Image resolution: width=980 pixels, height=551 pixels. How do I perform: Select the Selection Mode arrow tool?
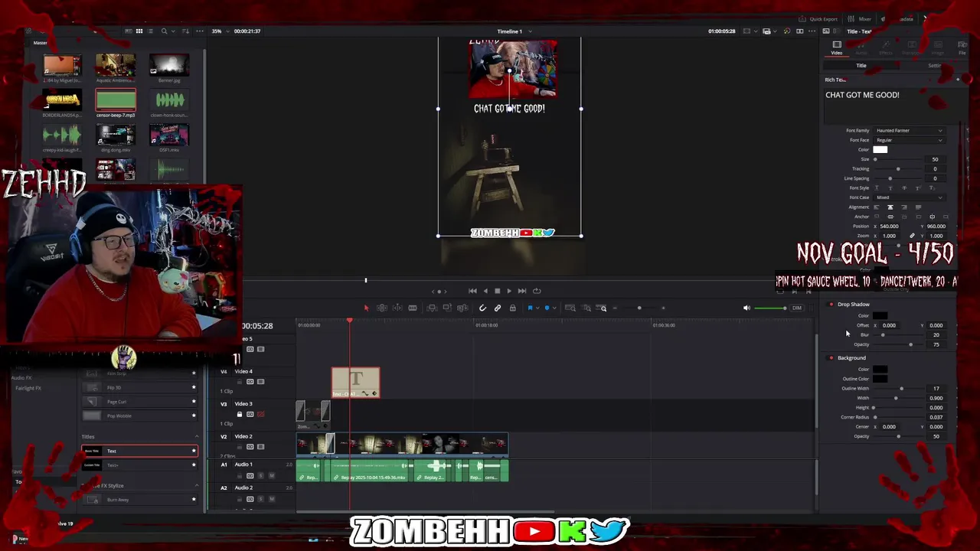pyautogui.click(x=367, y=308)
